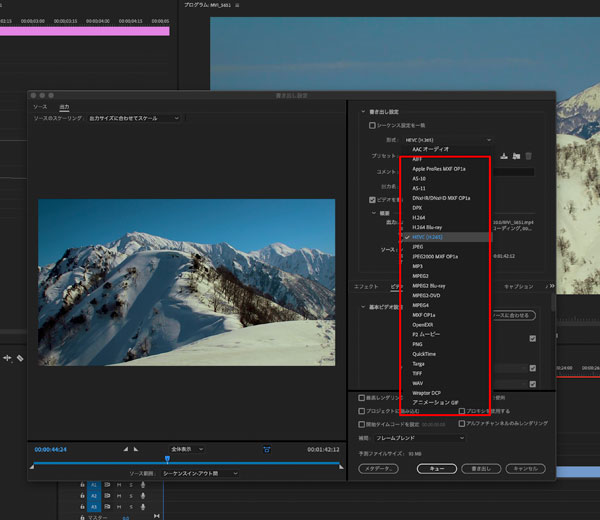Click the A1 sync lock icon
Screen dimensions: 600x520
click(108, 485)
